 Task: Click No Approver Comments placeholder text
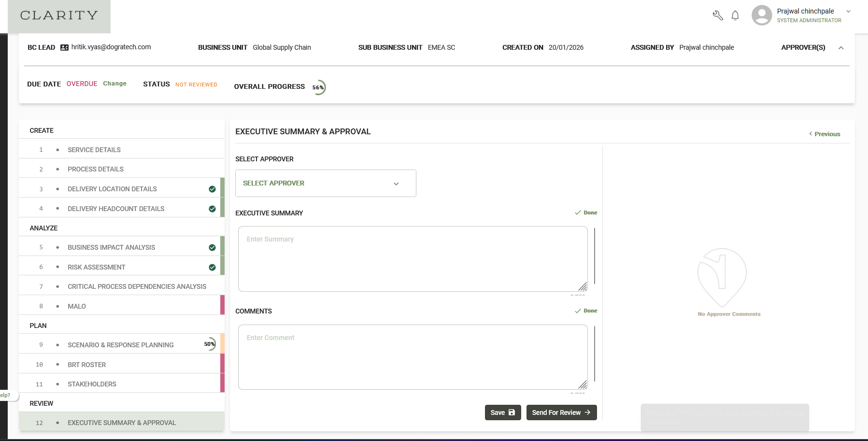[729, 314]
